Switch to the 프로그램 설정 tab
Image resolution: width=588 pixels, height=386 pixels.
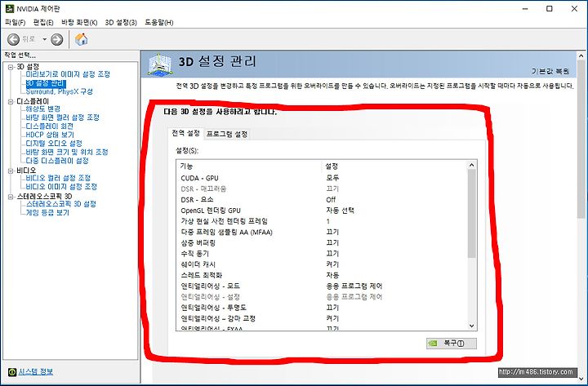(227, 134)
